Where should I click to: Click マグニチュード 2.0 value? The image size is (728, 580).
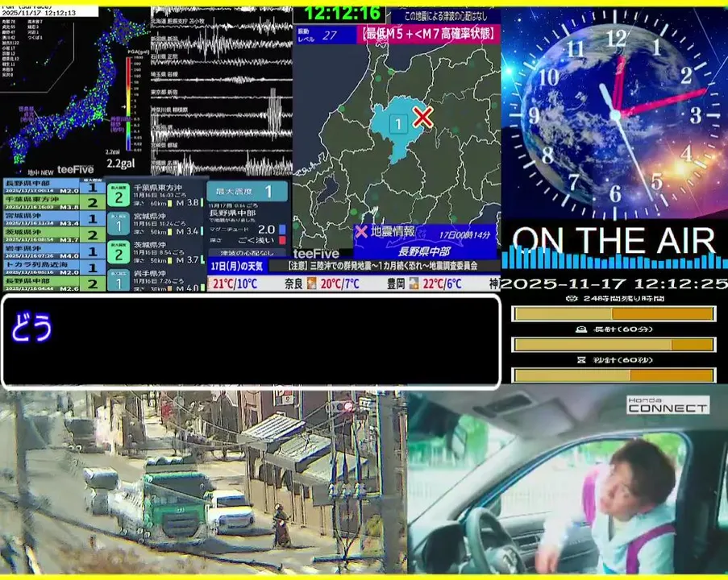coord(267,230)
